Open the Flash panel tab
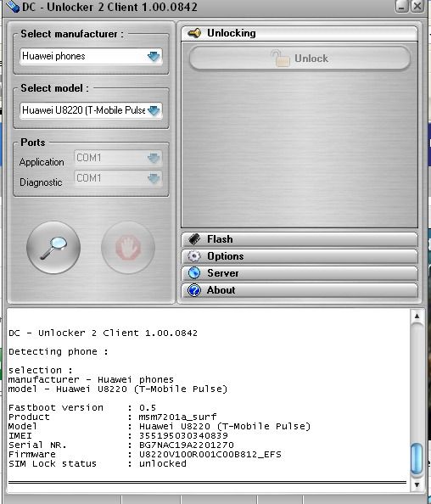Image resolution: width=431 pixels, height=504 pixels. point(299,239)
